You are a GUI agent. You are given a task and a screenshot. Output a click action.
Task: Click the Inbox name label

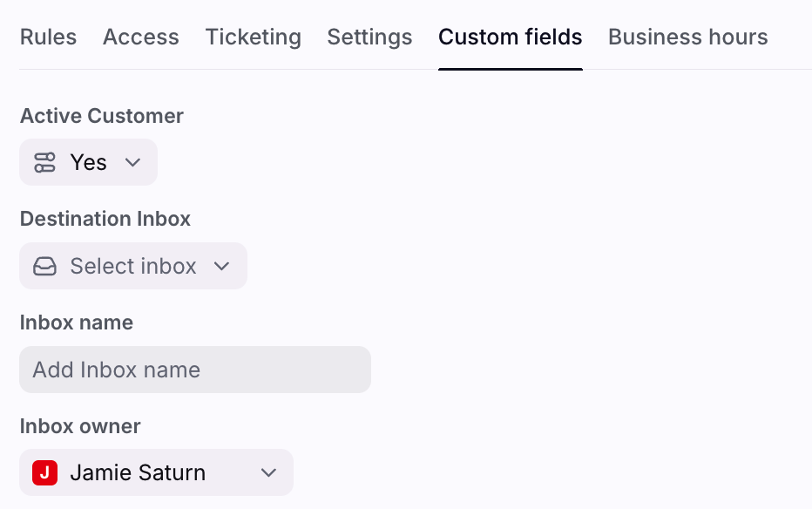pyautogui.click(x=77, y=322)
